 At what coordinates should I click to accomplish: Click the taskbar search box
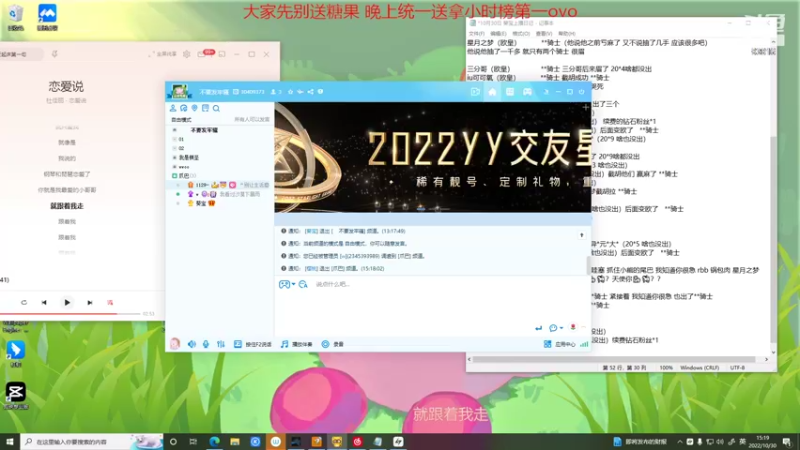91,441
